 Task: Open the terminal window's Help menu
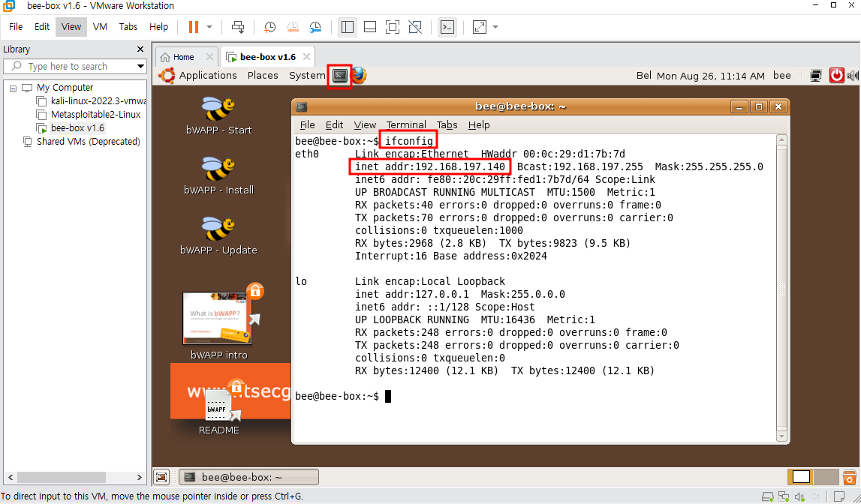[479, 125]
